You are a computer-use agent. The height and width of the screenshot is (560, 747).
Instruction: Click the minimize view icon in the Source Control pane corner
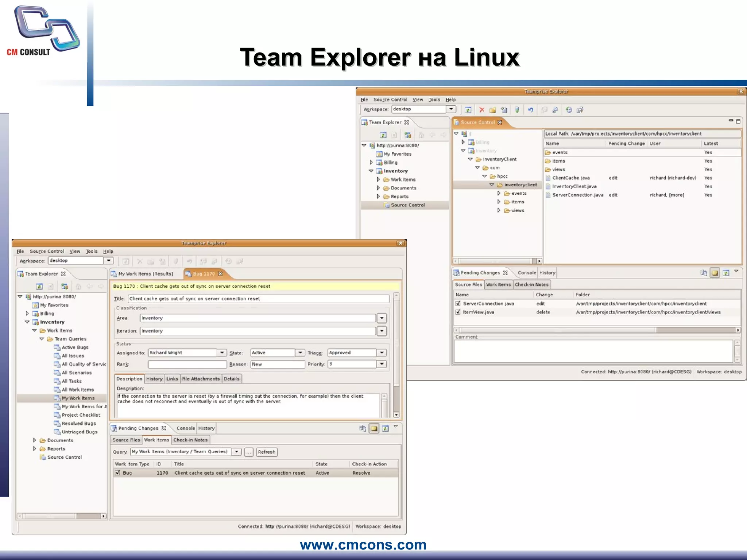click(x=731, y=120)
